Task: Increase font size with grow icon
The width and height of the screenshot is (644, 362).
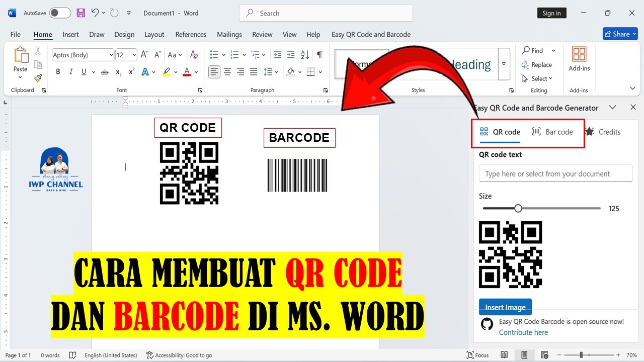Action: pyautogui.click(x=144, y=55)
